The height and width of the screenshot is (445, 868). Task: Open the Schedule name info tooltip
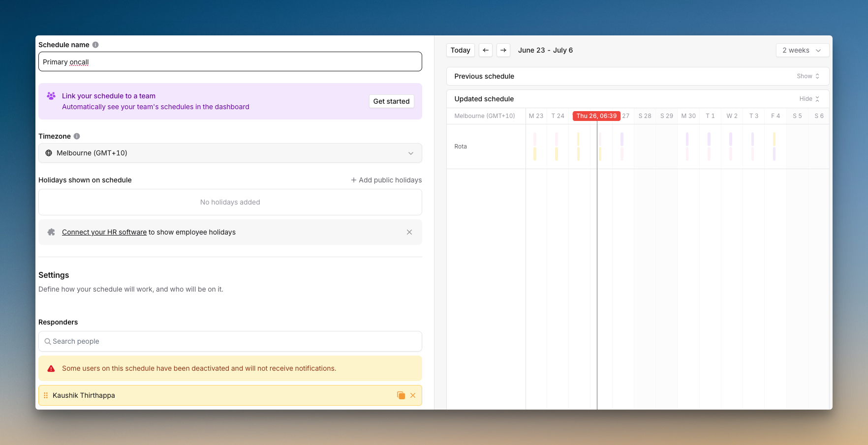click(94, 45)
